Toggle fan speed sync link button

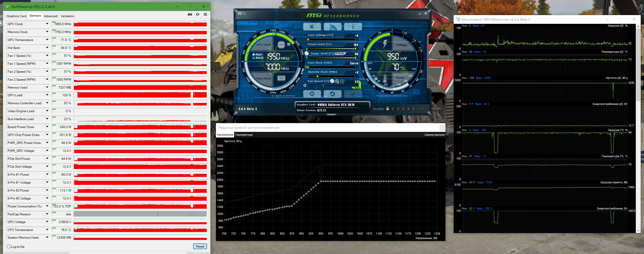tap(332, 81)
